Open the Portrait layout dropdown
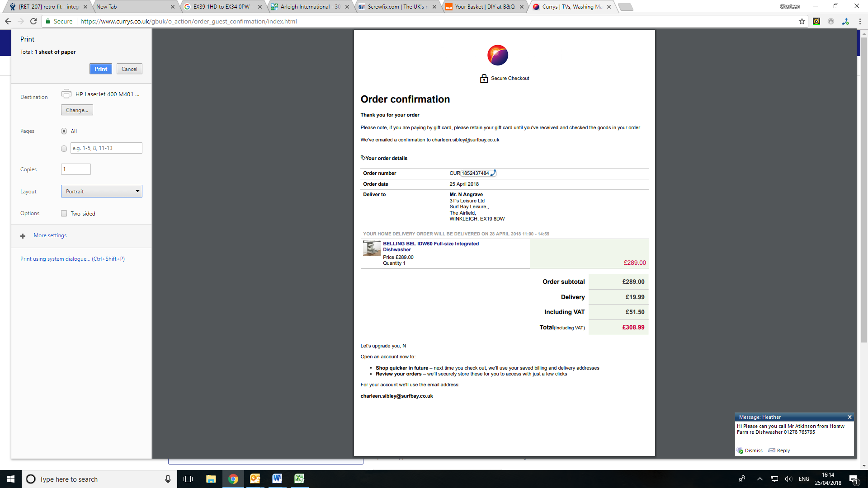Screen dimensions: 868x488 pyautogui.click(x=101, y=191)
